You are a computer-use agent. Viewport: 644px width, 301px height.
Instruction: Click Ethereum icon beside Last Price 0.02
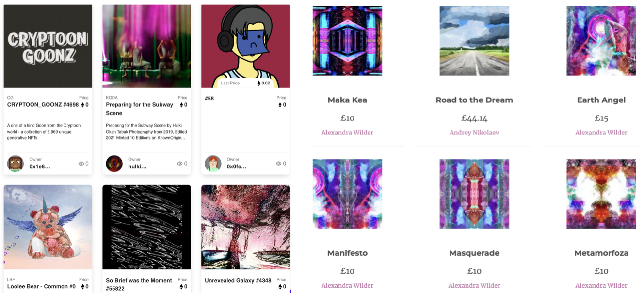click(x=259, y=84)
